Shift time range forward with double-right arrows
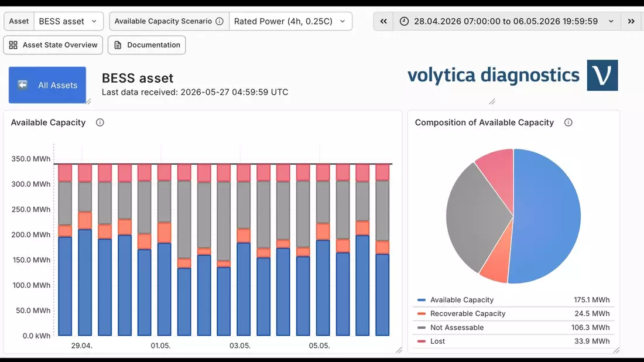The image size is (644, 362). click(631, 21)
